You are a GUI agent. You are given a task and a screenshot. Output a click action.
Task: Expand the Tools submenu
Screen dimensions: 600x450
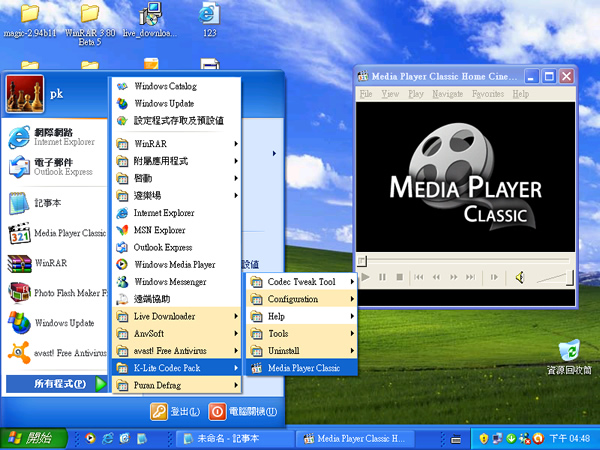tap(302, 333)
